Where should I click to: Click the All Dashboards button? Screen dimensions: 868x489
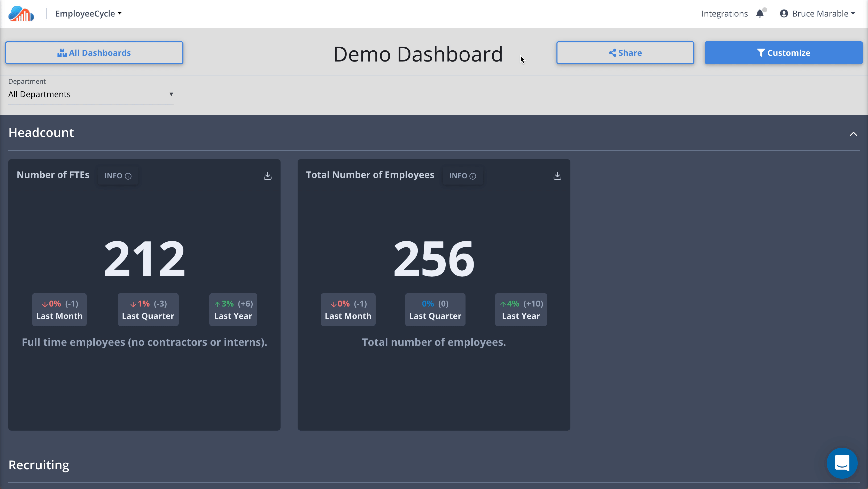[94, 52]
